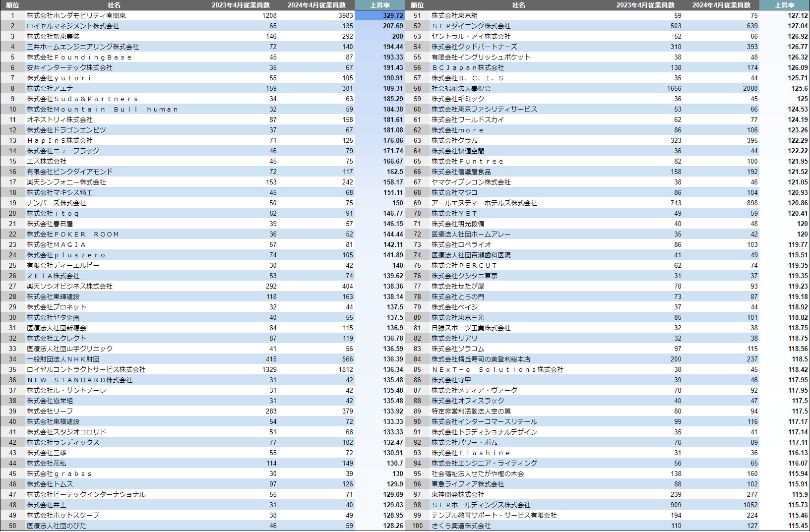This screenshot has width=810, height=532.
Task: Select the 株式会社とらの門 entry
Action: coord(458,296)
